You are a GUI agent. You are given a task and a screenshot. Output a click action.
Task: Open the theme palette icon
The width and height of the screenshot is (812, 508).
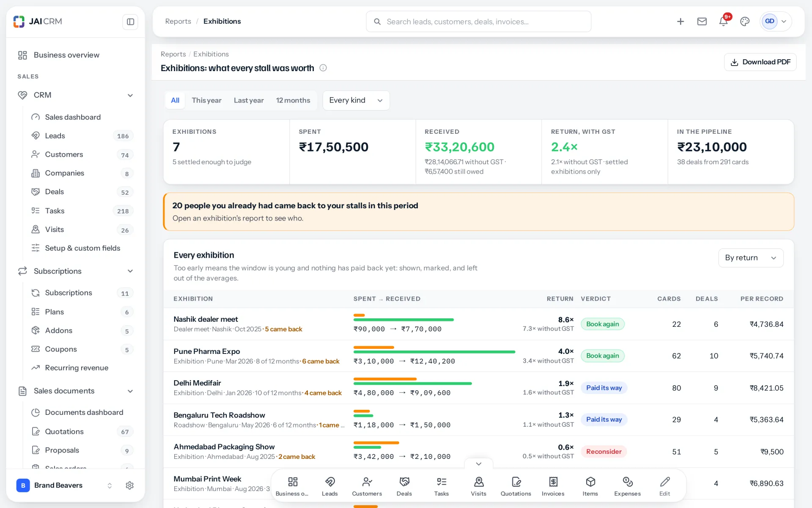pyautogui.click(x=745, y=22)
